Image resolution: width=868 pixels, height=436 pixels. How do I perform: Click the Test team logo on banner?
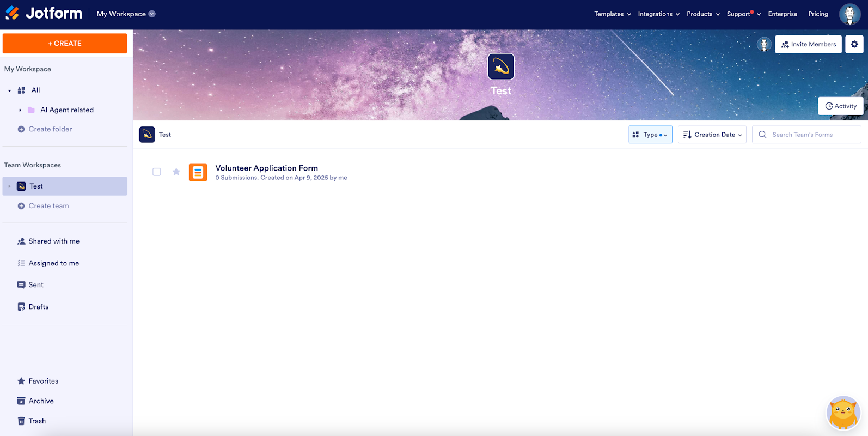pos(501,66)
